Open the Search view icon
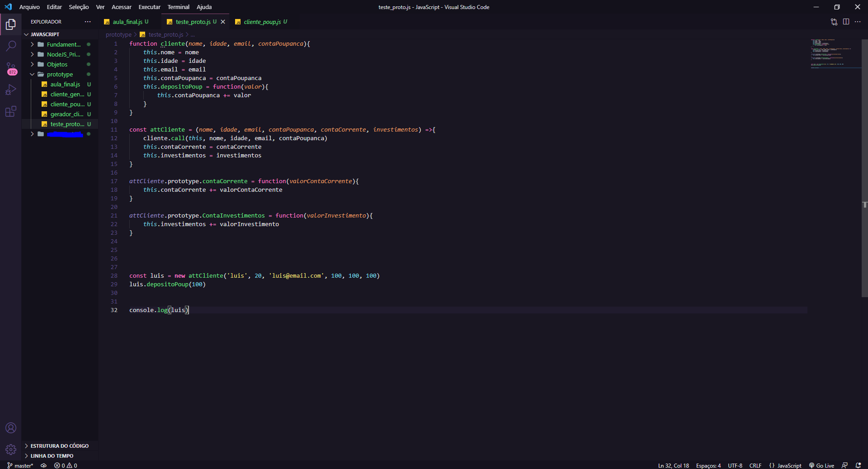 (x=11, y=46)
